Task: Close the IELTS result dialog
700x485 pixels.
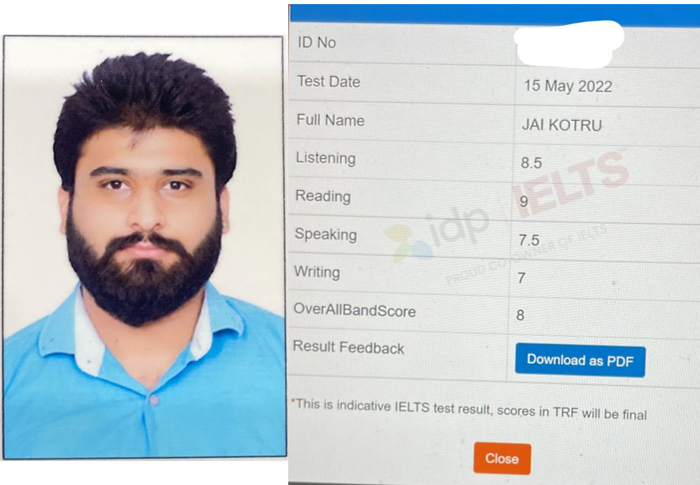Action: (x=502, y=459)
